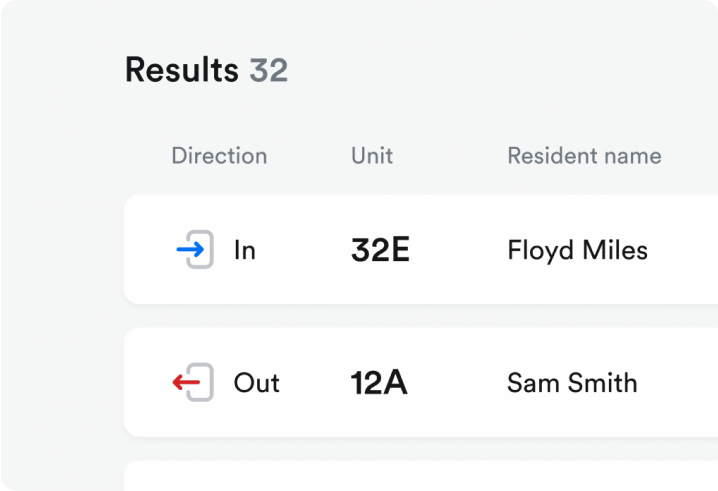Image resolution: width=718 pixels, height=491 pixels.
Task: Click the gray door shape beside In
Action: tap(201, 250)
